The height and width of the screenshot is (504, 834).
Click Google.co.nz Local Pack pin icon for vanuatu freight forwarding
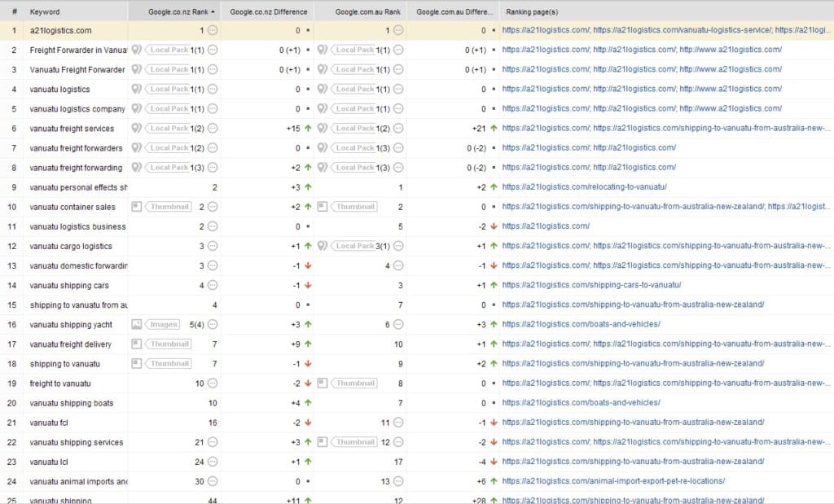click(137, 168)
